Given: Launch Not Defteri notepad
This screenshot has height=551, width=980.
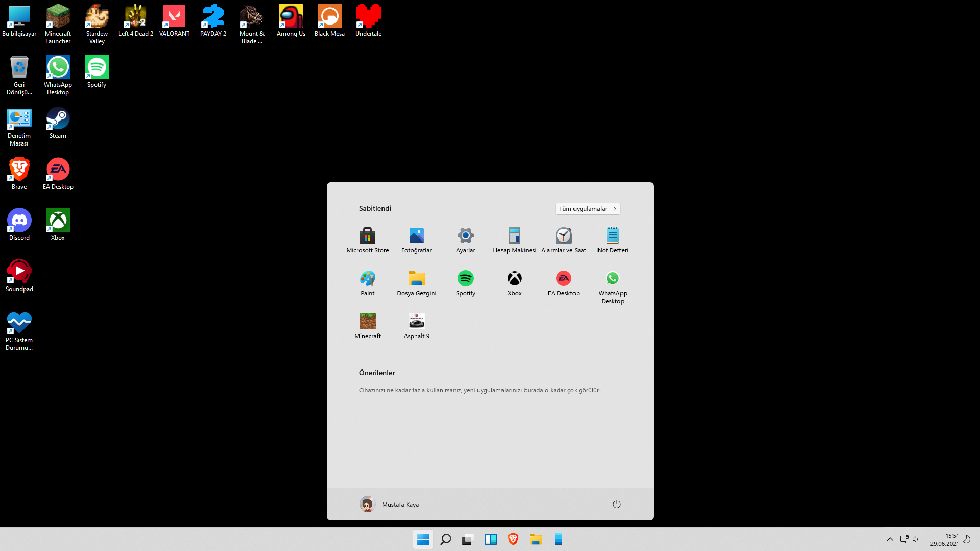Looking at the screenshot, I should [x=613, y=240].
